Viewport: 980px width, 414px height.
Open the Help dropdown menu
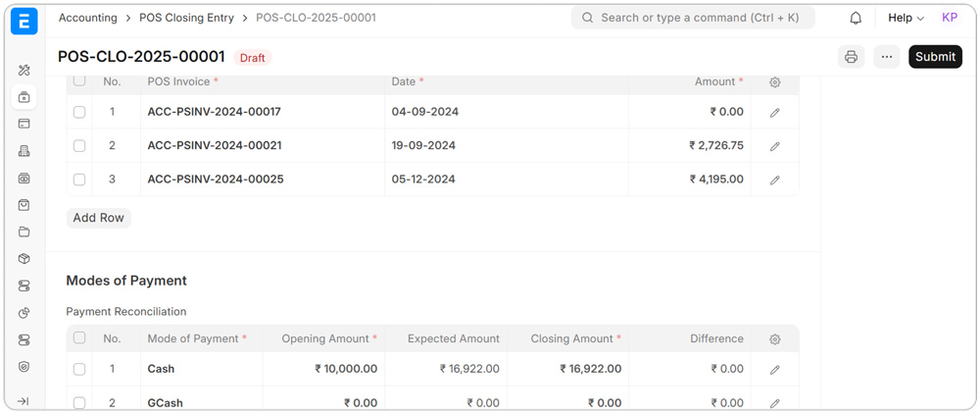(x=905, y=18)
